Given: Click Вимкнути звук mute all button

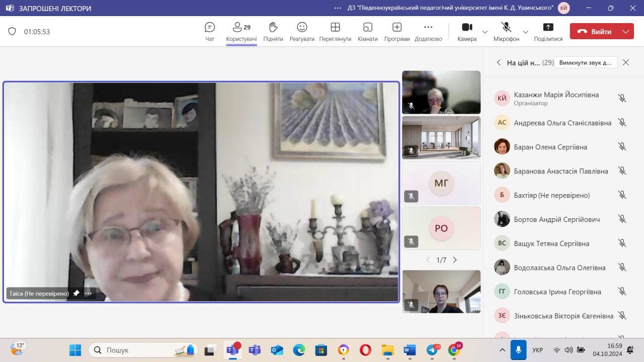Looking at the screenshot, I should click(x=585, y=63).
